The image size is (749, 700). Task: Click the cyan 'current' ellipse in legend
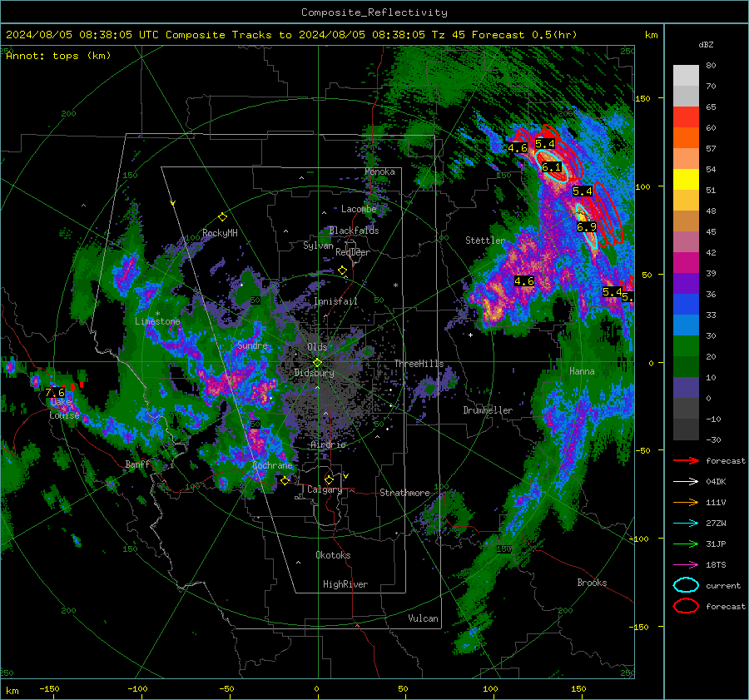click(686, 585)
